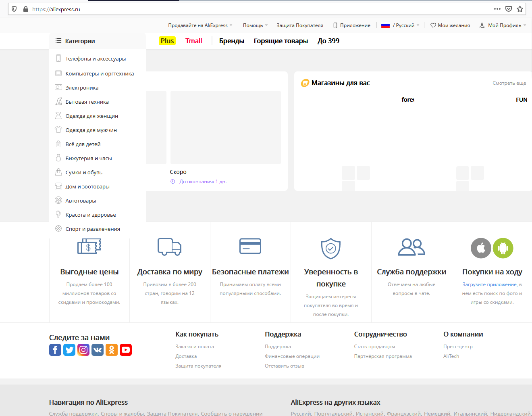The width and height of the screenshot is (532, 416).
Task: Open Оставить отзыв footer link
Action: 285,366
